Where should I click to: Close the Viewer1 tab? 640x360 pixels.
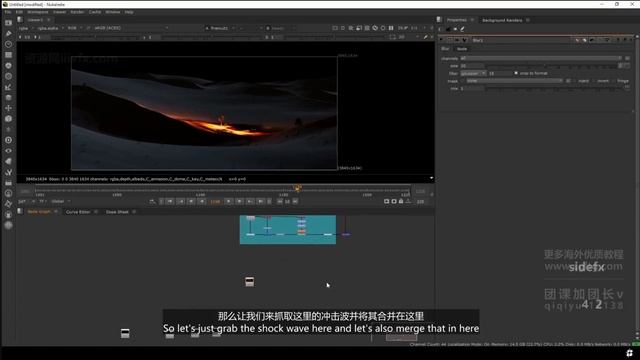click(x=49, y=20)
